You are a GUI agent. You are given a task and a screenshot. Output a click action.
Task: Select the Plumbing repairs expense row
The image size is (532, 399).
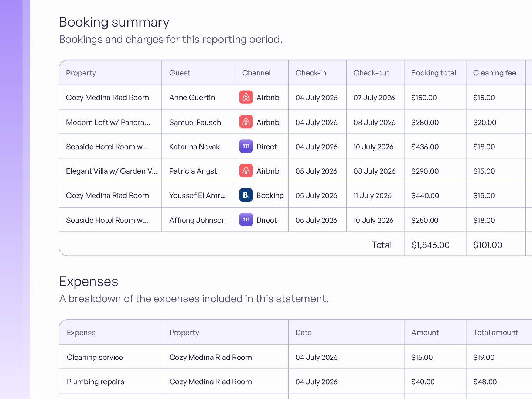pos(296,381)
